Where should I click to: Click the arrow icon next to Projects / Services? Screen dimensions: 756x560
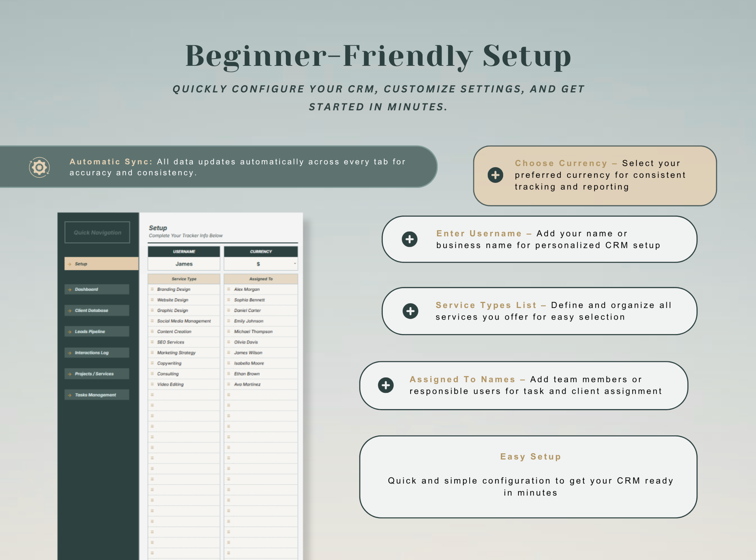click(70, 374)
